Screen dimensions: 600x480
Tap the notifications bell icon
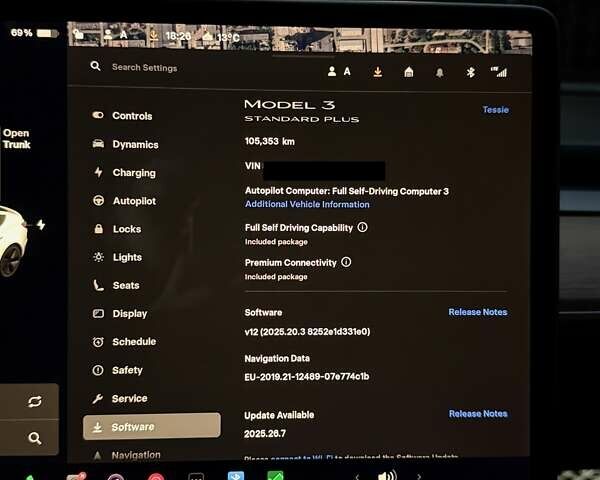pyautogui.click(x=439, y=72)
